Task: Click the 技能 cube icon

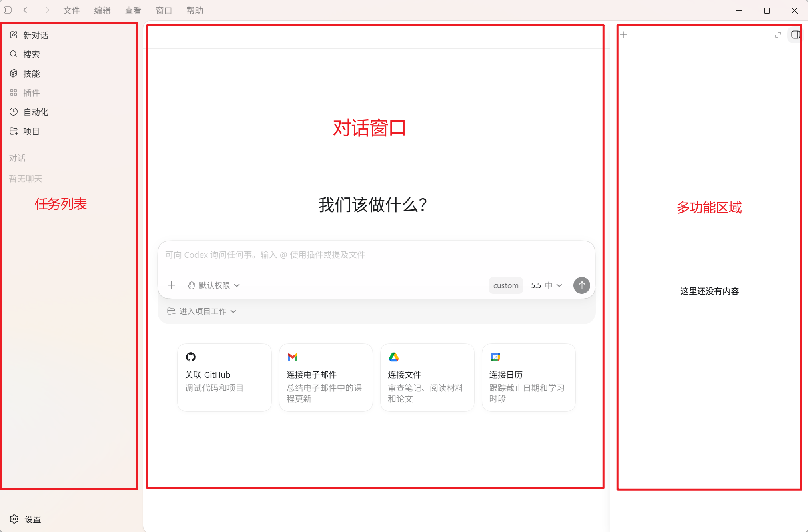Action: point(14,73)
